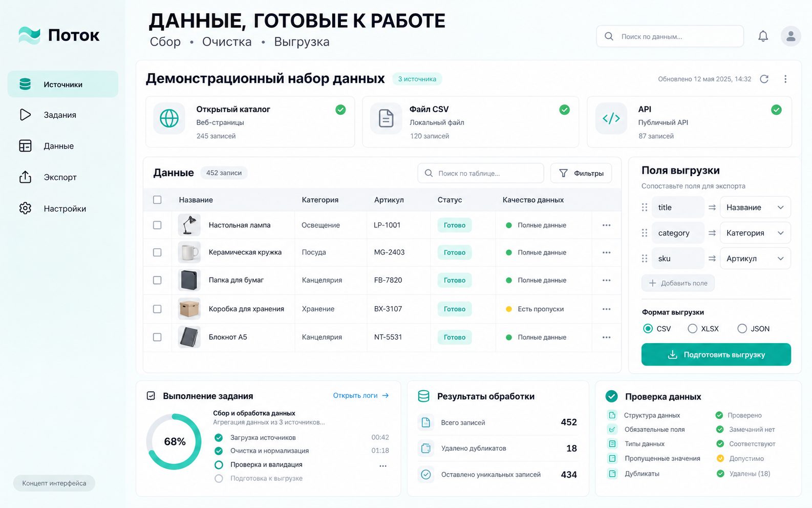Grab the drag handle next to title field
Screen dimensions: 812x508
point(645,207)
